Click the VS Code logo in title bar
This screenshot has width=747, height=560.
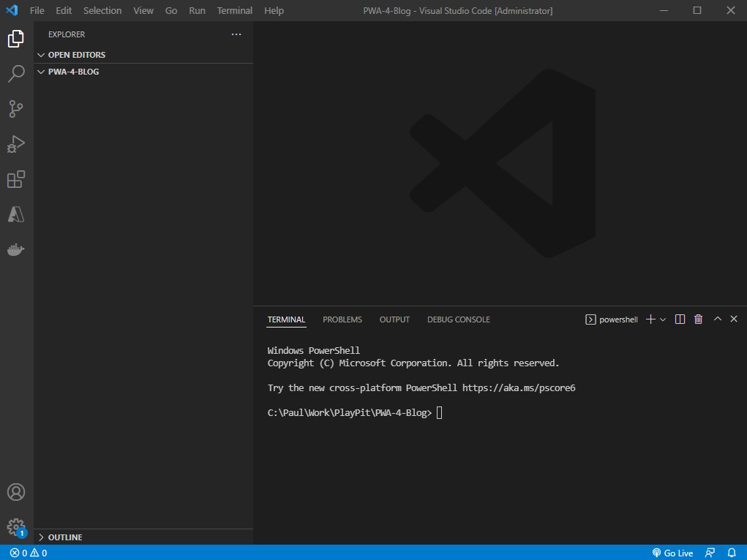12,10
